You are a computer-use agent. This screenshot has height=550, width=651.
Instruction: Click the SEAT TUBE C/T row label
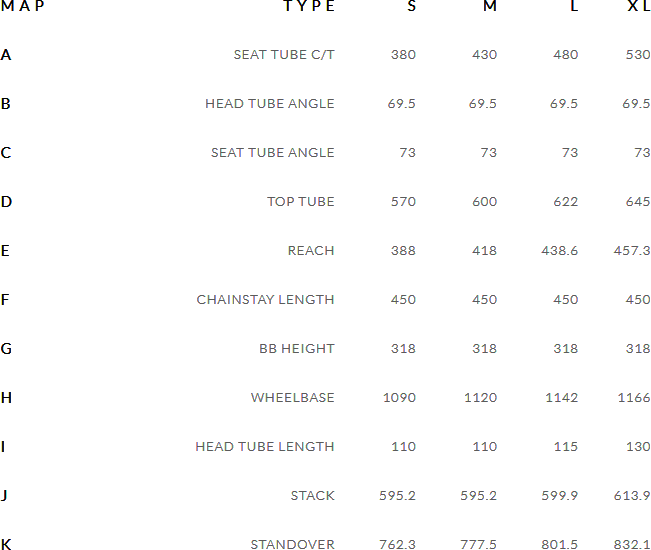tap(284, 55)
